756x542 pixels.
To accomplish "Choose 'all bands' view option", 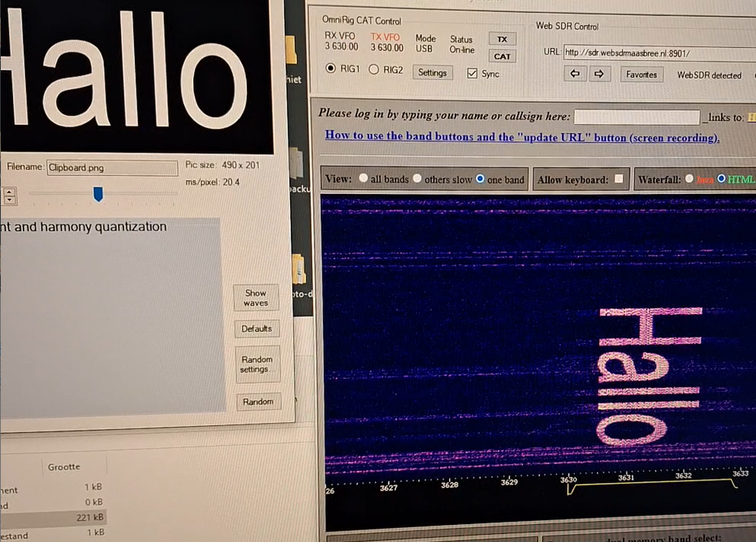I will point(364,178).
